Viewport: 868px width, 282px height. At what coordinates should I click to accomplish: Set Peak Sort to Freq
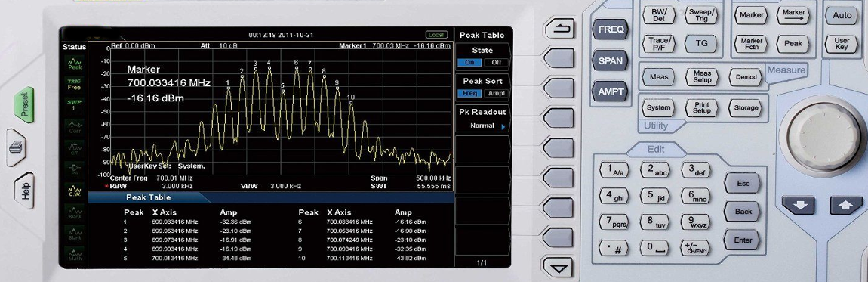click(469, 94)
